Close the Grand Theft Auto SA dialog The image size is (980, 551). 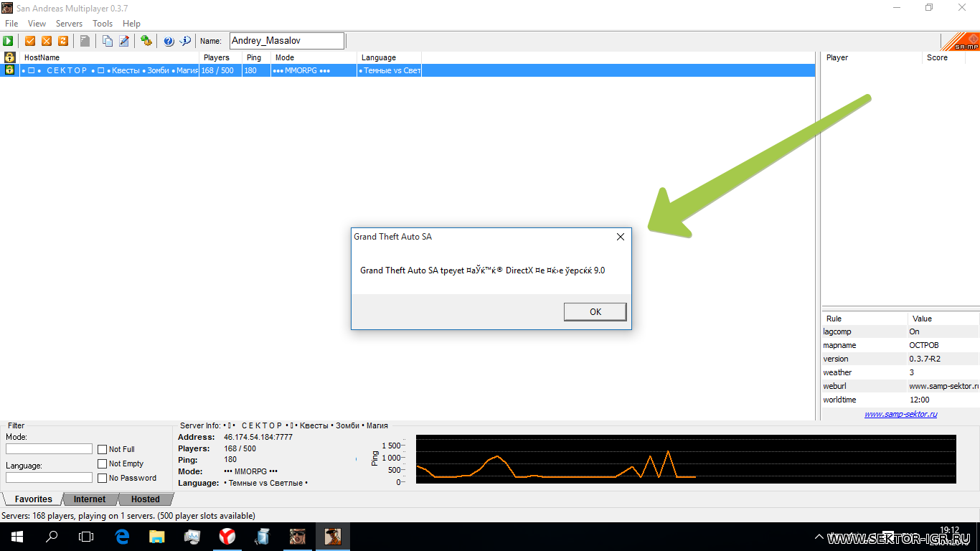(x=621, y=237)
